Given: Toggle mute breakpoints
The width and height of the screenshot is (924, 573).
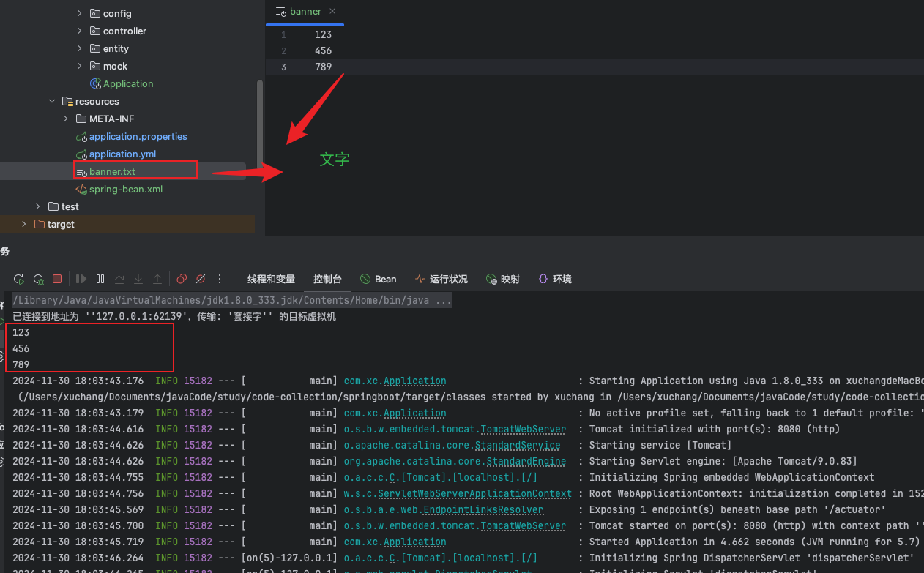Looking at the screenshot, I should (201, 279).
